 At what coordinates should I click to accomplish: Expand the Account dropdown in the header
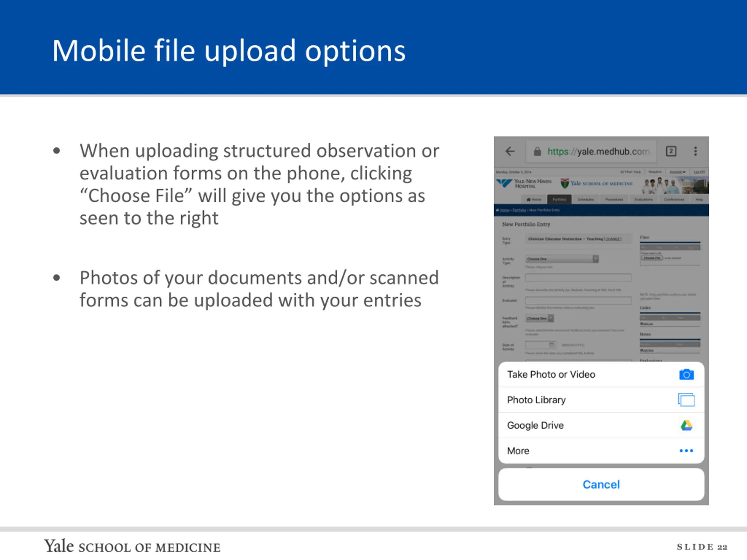click(x=678, y=172)
